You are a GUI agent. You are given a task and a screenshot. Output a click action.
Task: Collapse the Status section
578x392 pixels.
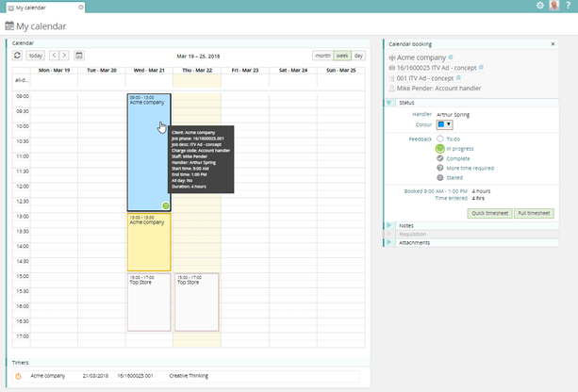(388, 102)
